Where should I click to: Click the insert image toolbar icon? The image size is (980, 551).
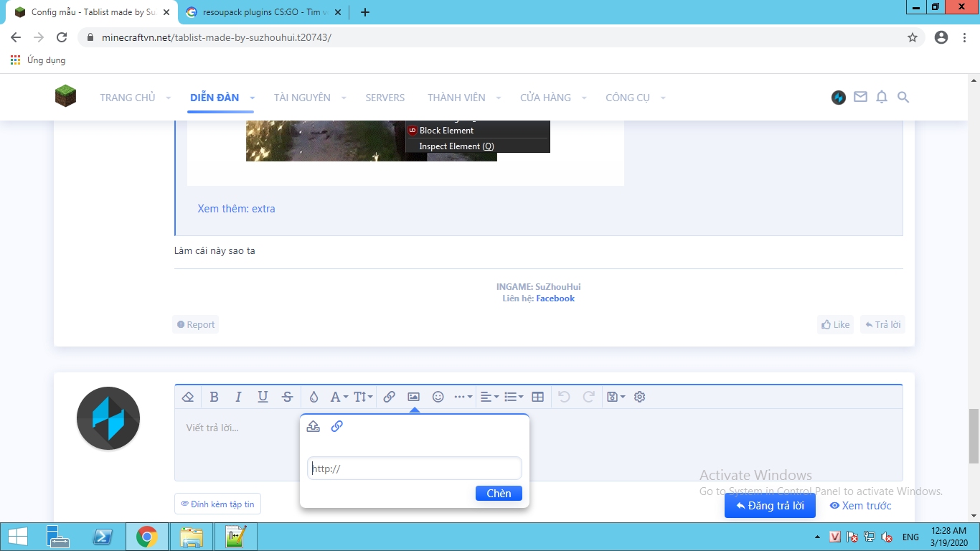pyautogui.click(x=413, y=397)
